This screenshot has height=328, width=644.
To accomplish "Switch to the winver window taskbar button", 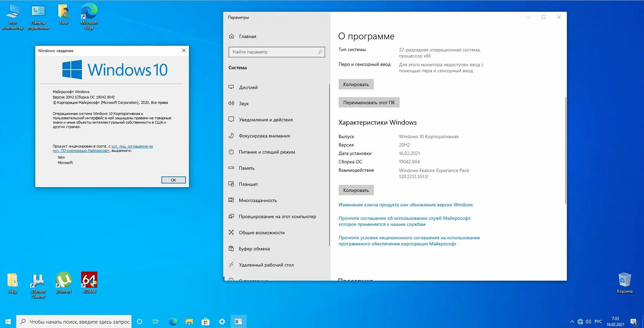I will 238,322.
